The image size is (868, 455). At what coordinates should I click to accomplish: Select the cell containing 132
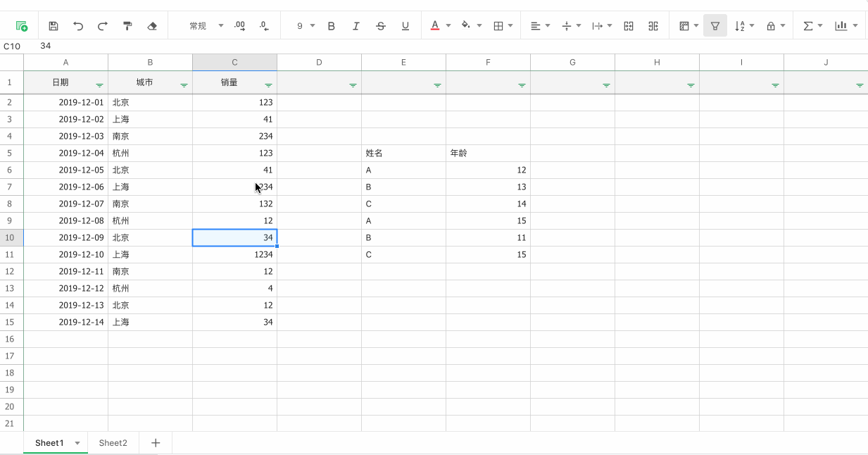click(235, 204)
